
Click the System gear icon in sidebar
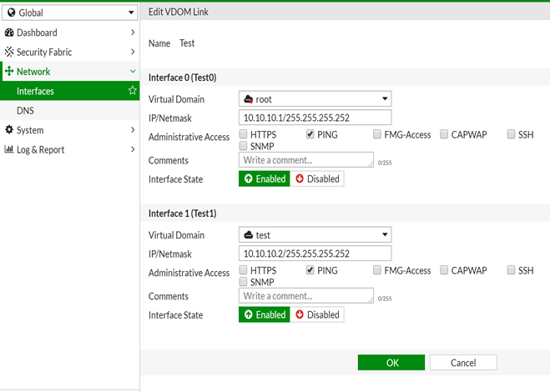coord(9,130)
